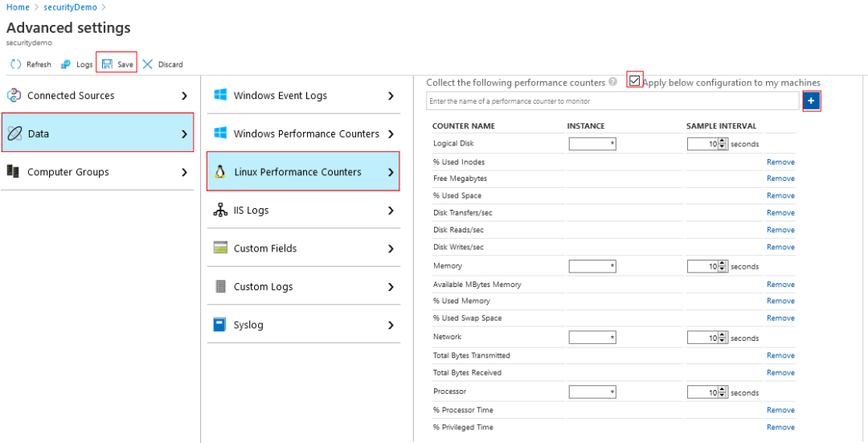Screen dimensions: 868x443
Task: Click the Linux penguin icon
Action: [219, 172]
